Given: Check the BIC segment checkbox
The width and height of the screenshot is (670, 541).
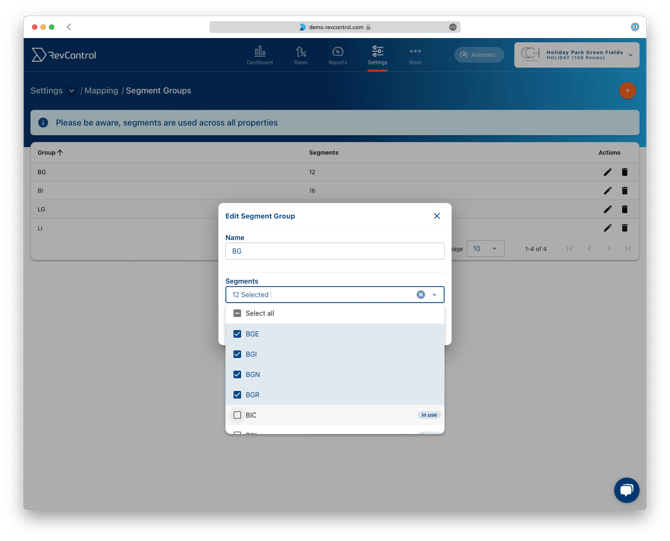Looking at the screenshot, I should [237, 415].
